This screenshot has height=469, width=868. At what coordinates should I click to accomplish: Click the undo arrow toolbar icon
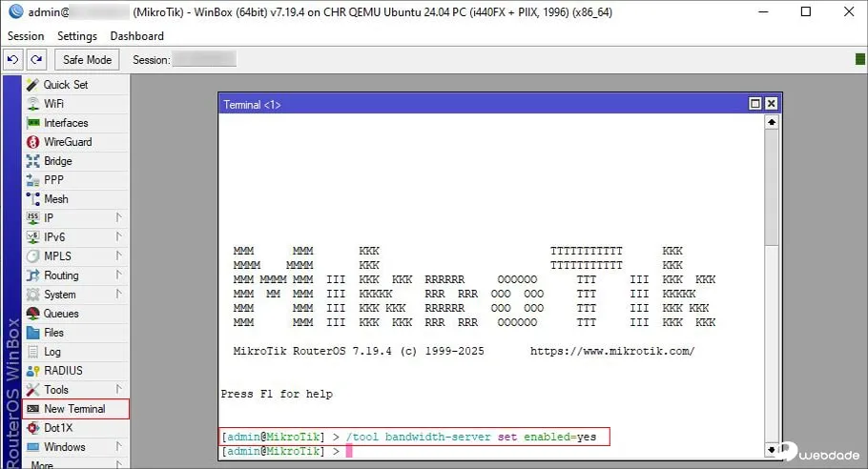[x=13, y=60]
